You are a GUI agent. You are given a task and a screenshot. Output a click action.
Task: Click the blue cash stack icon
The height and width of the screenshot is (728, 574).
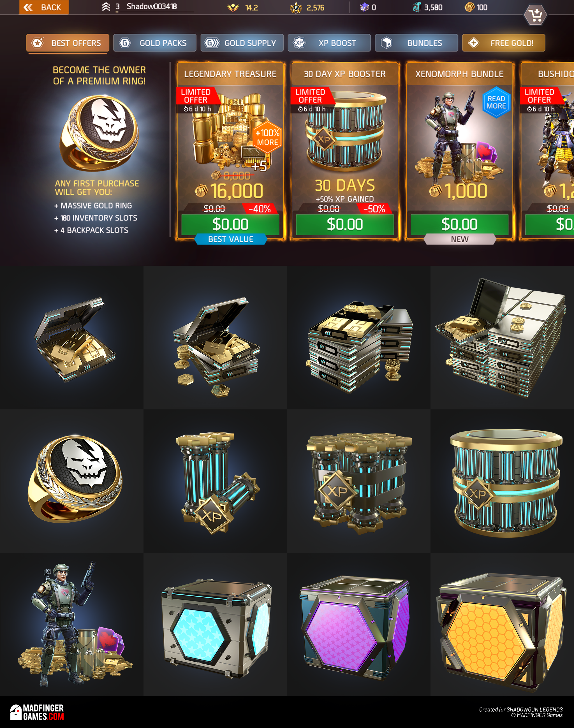click(417, 7)
